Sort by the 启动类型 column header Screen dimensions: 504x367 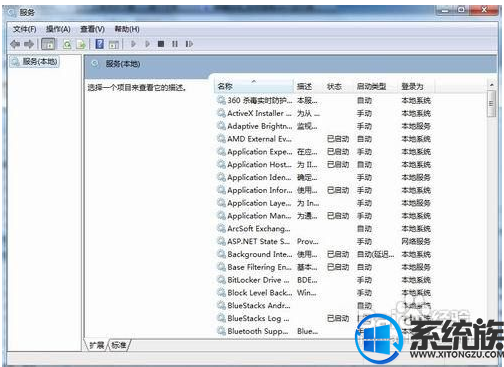(x=371, y=86)
